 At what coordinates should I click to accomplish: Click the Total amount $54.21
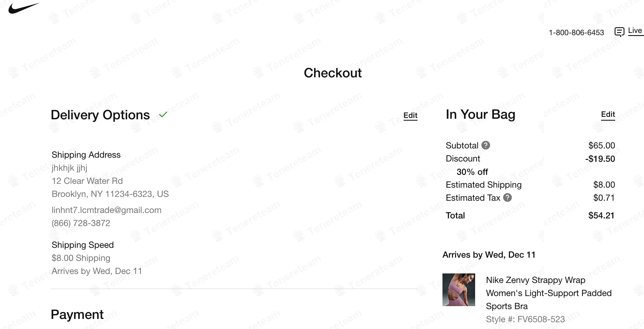click(601, 215)
